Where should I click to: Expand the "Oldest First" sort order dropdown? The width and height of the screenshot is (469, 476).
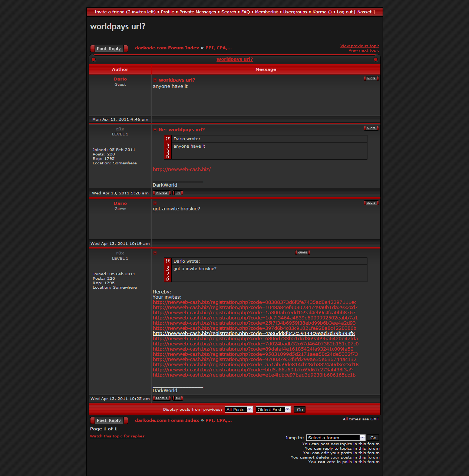[x=273, y=410]
